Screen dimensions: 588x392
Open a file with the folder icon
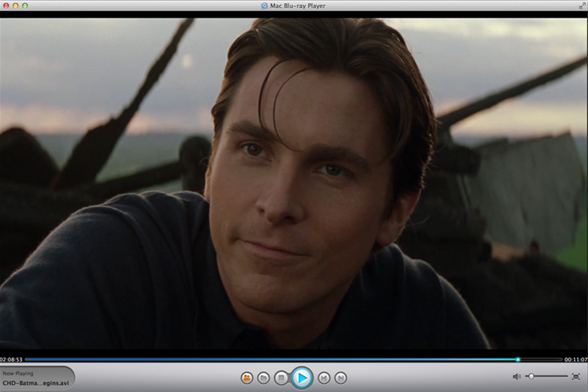click(x=264, y=378)
